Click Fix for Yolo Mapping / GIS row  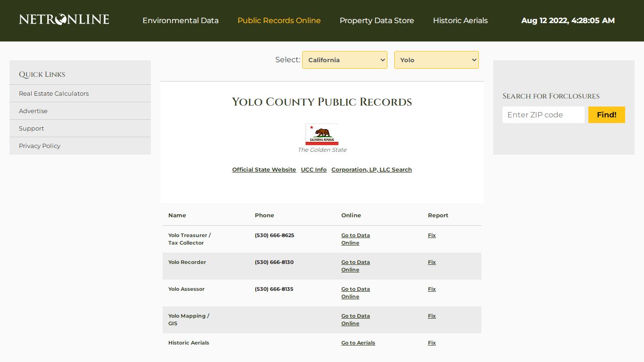tap(432, 316)
